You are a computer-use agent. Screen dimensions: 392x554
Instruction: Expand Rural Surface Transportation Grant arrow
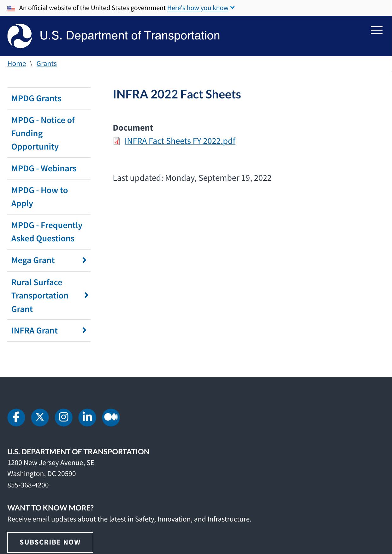pyautogui.click(x=86, y=295)
